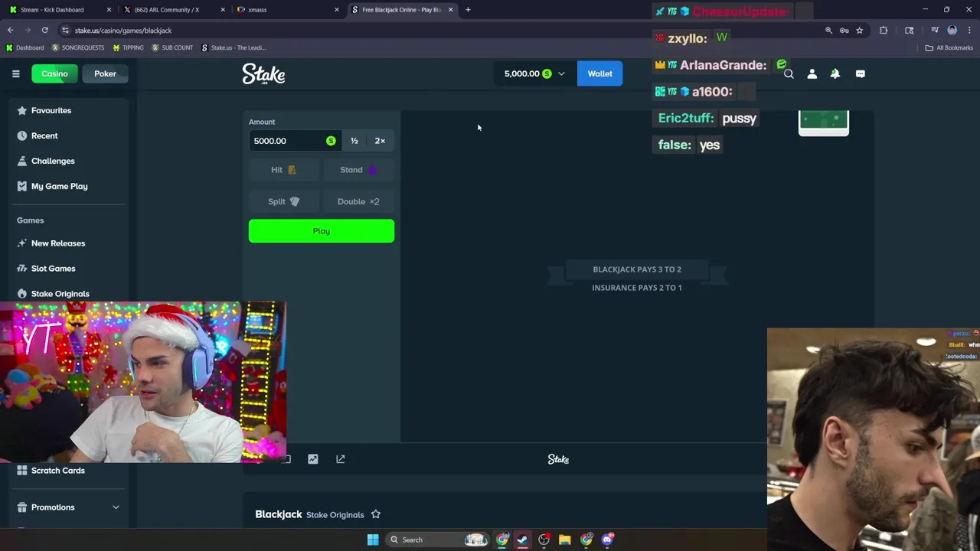Switch to Stream - Kick Dashboard tab
The width and height of the screenshot is (980, 551).
[59, 10]
